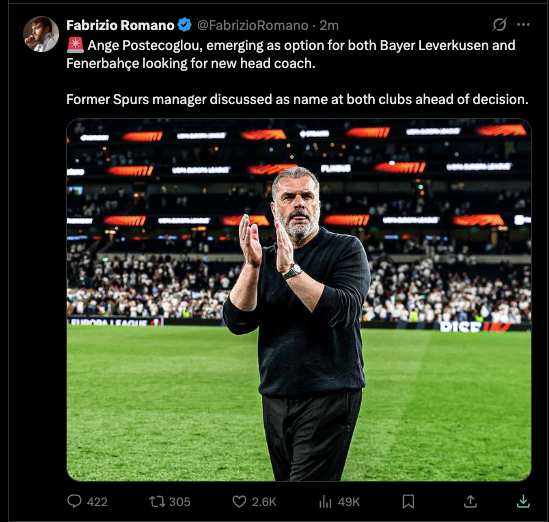Open the three-dot more options menu
Image resolution: width=549 pixels, height=522 pixels.
(x=523, y=25)
